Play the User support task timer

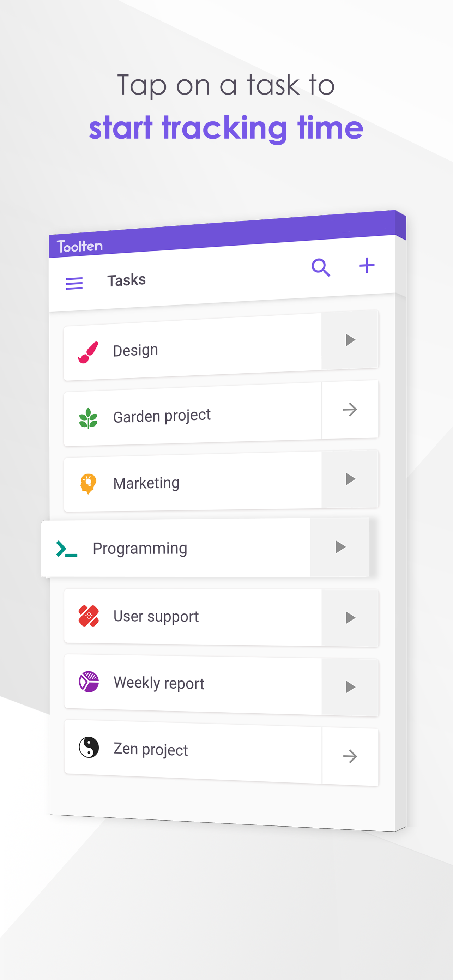(350, 618)
